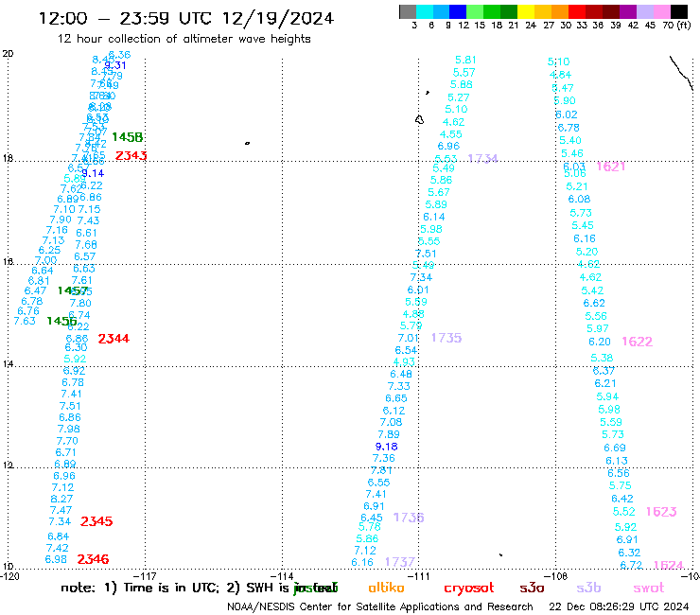This screenshot has height=615, width=700.
Task: Select the 's3a' satellite legend label
Action: click(532, 588)
